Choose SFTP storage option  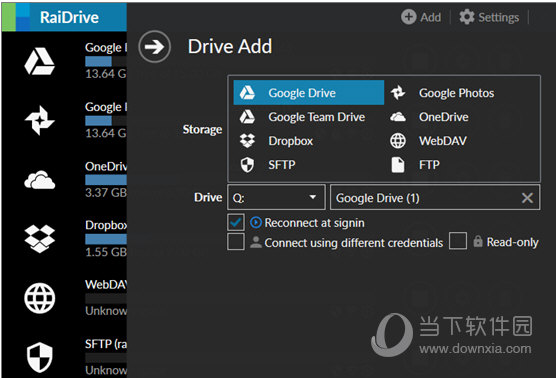pyautogui.click(x=308, y=165)
